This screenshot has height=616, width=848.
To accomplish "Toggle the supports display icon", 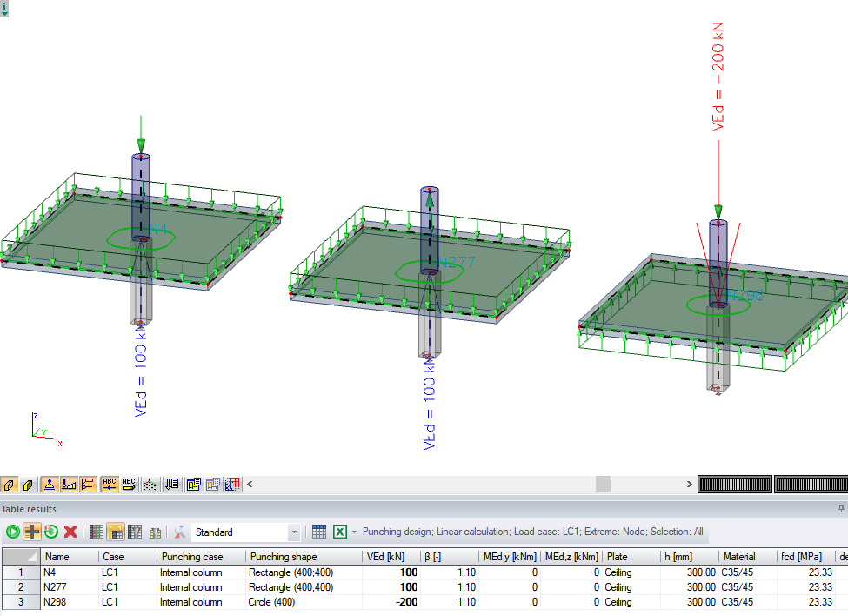I will (x=49, y=485).
